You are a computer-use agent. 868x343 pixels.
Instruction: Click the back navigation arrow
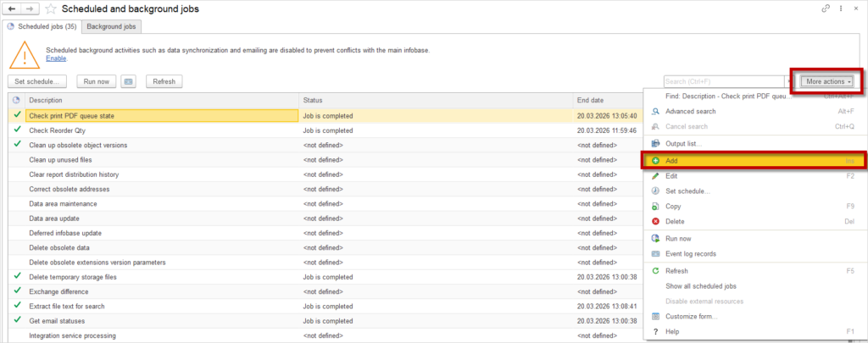(12, 8)
